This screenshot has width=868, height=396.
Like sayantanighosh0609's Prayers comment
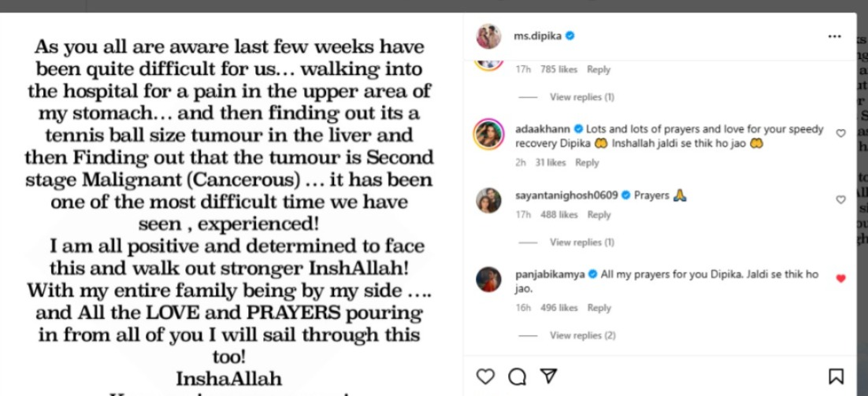point(840,201)
